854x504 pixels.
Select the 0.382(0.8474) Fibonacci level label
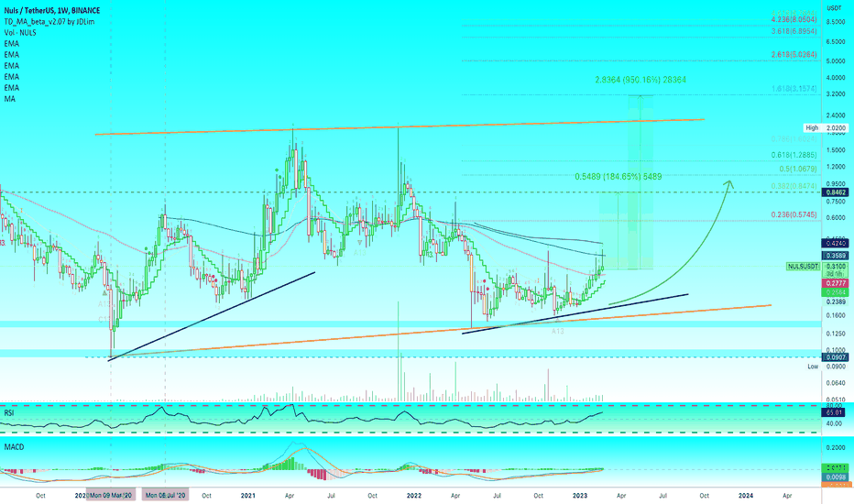(794, 186)
